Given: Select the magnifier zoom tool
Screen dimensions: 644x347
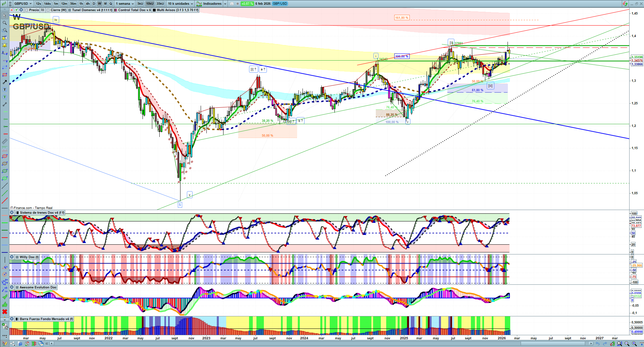Looking at the screenshot, I should click(x=5, y=23).
